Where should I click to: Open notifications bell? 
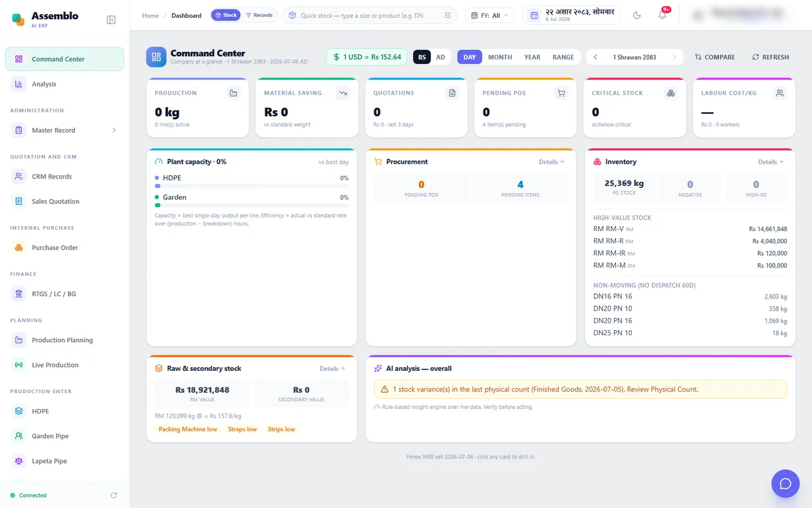tap(662, 15)
